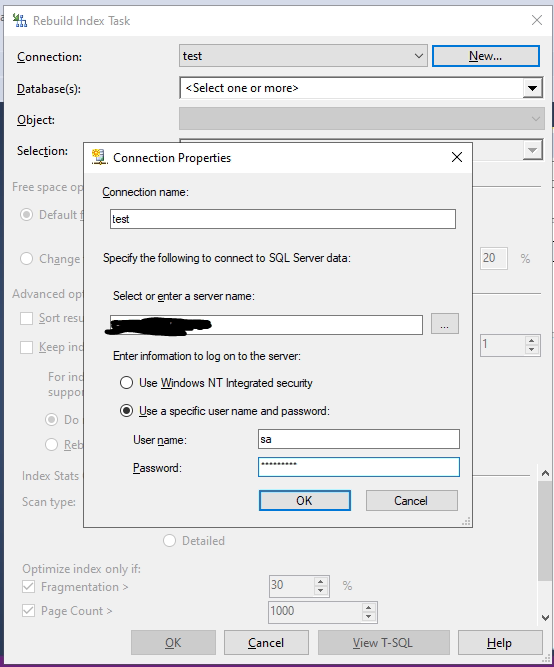554x667 pixels.
Task: Toggle the Page Count checkbox
Action: (x=29, y=611)
